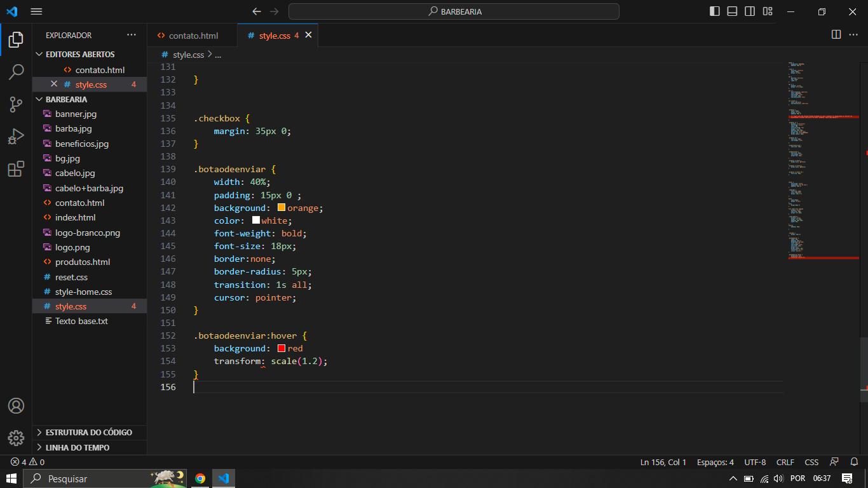Click the Ln 156, Col 1 status item
The image size is (868, 488).
pyautogui.click(x=663, y=462)
